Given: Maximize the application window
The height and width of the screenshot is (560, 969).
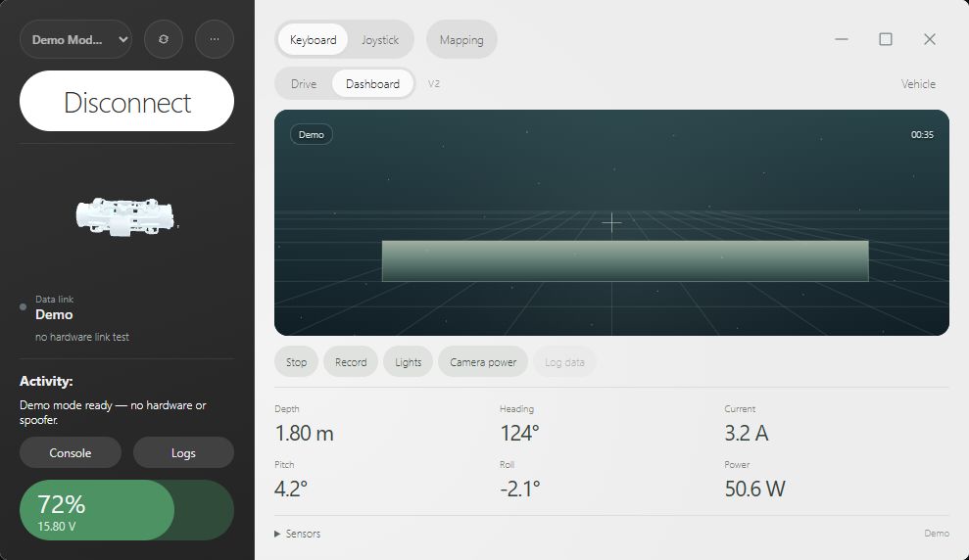Looking at the screenshot, I should [886, 39].
